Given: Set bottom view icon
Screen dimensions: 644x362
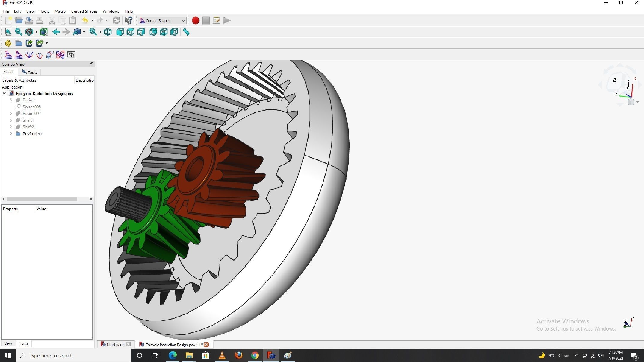Looking at the screenshot, I should [x=164, y=32].
